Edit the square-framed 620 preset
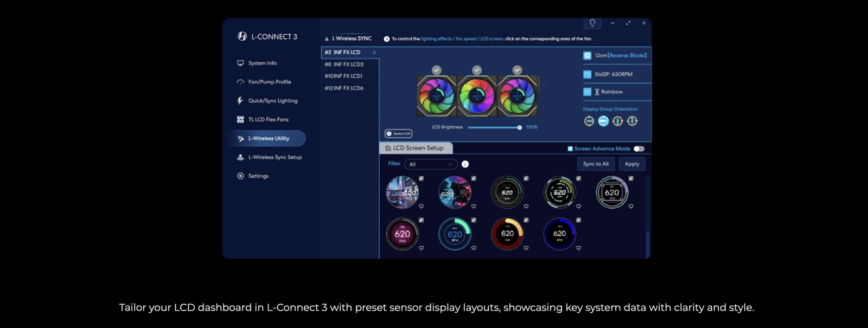 click(x=631, y=178)
